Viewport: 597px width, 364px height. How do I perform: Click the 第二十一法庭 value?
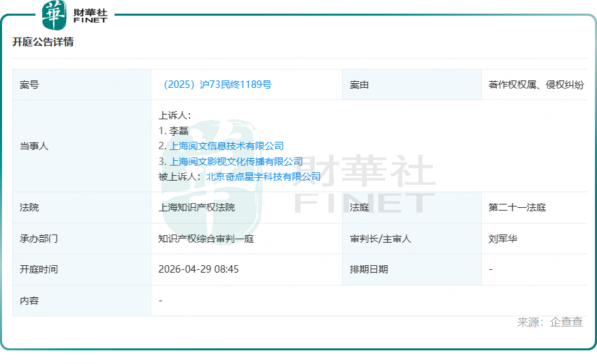[517, 207]
